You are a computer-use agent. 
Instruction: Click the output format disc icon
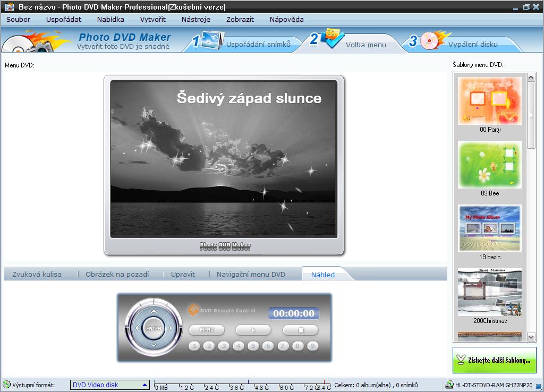point(6,385)
